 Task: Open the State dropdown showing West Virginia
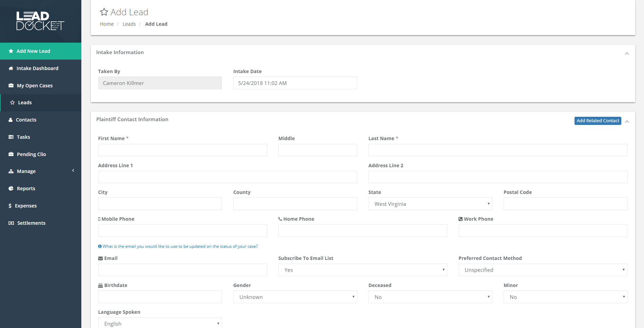point(430,203)
